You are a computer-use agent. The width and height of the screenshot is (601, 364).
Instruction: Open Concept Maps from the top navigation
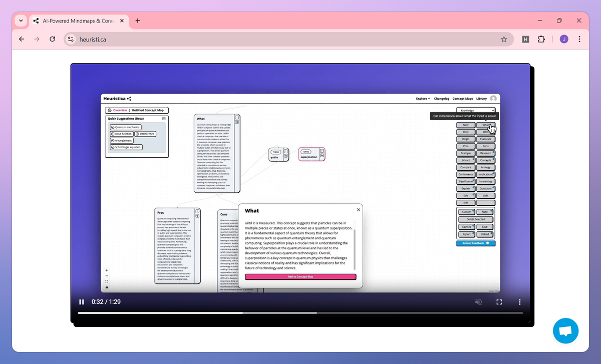[462, 99]
